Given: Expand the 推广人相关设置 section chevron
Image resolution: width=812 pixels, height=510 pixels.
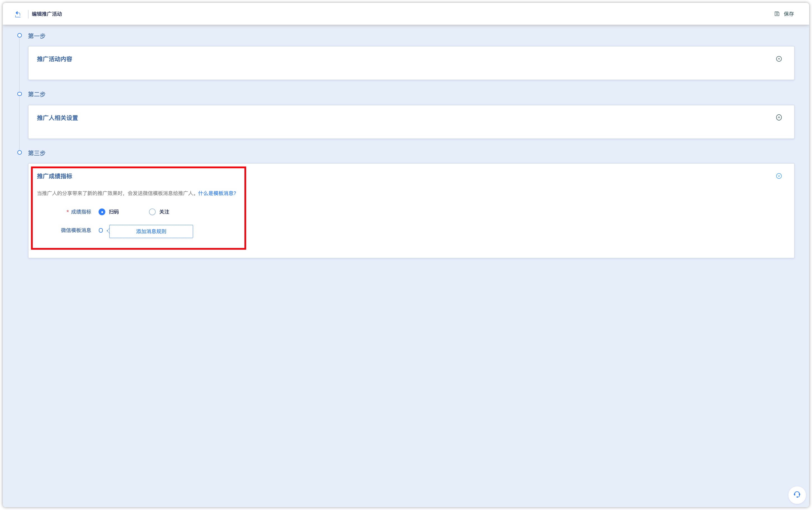Looking at the screenshot, I should tap(779, 117).
